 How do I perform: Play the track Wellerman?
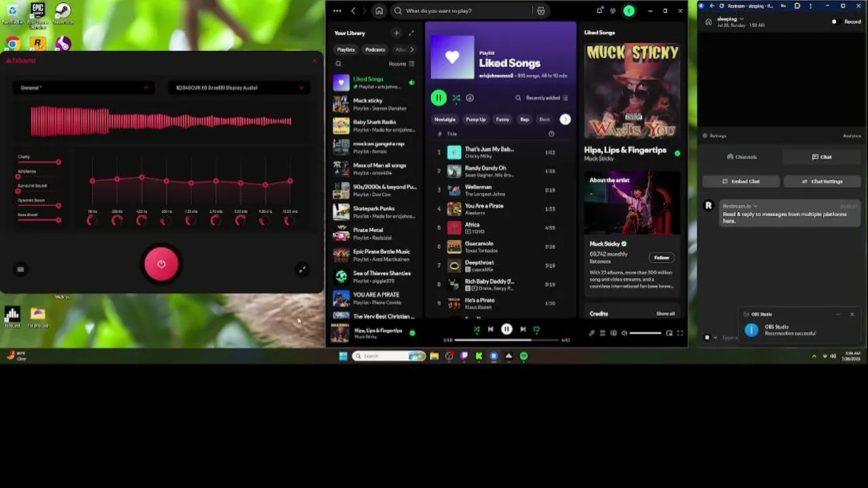[502, 190]
